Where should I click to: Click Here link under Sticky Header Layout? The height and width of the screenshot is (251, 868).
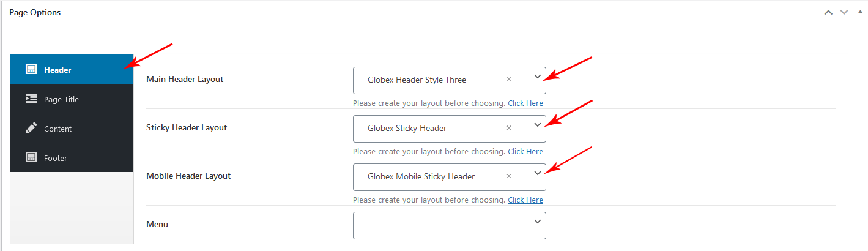point(525,151)
